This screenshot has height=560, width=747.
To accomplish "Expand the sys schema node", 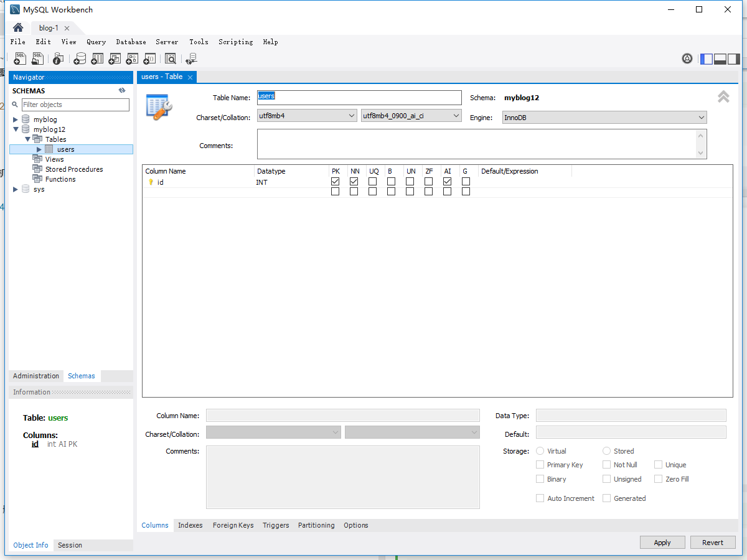I will 16,189.
